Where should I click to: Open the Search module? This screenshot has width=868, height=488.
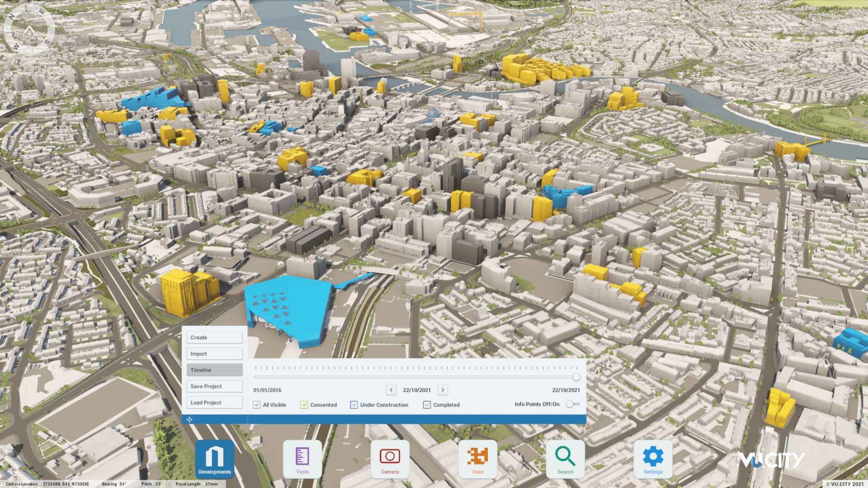tap(565, 459)
